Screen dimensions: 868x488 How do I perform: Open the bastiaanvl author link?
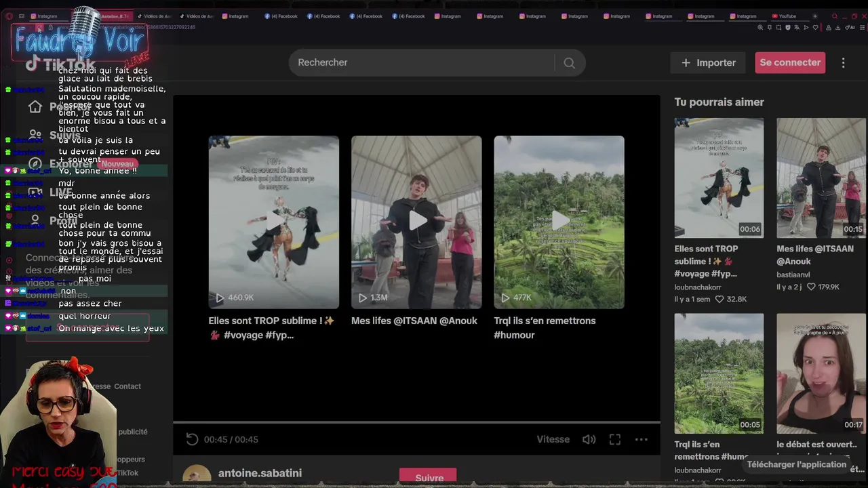tap(793, 274)
